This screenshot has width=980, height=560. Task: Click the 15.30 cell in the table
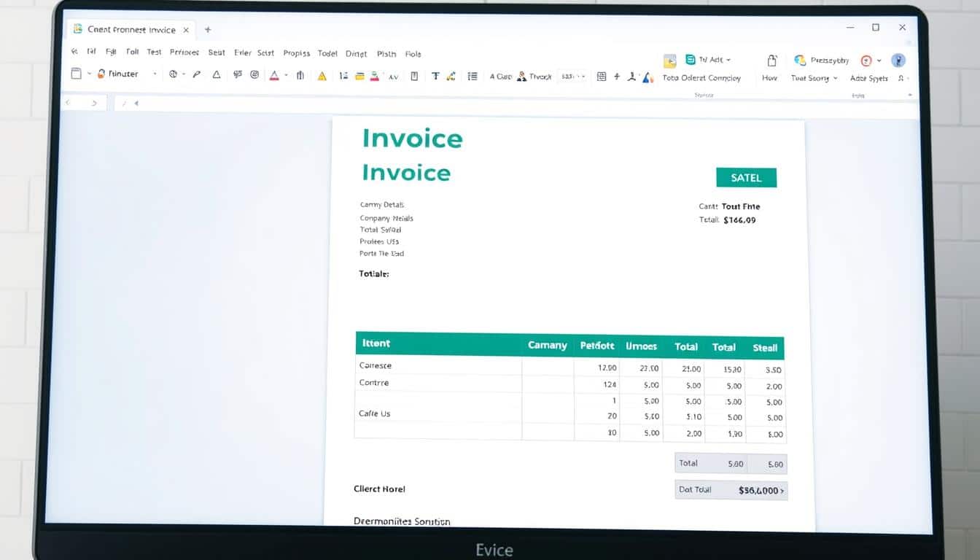coord(733,370)
